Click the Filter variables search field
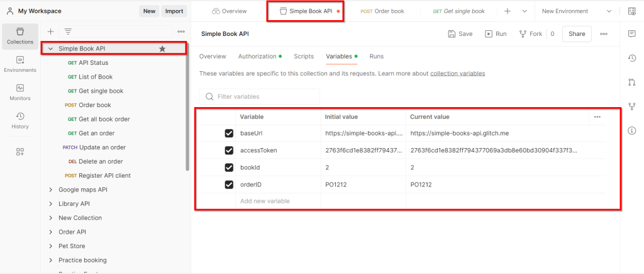 click(x=264, y=96)
